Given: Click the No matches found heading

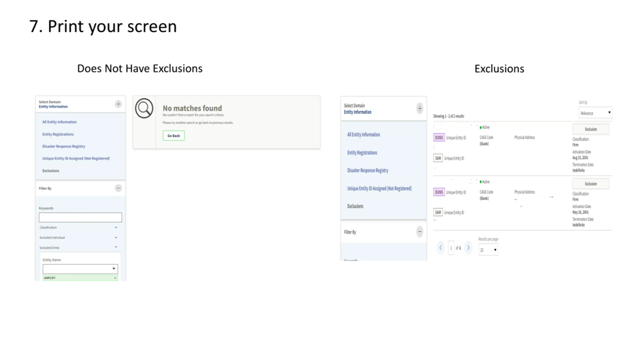Looking at the screenshot, I should pyautogui.click(x=192, y=108).
